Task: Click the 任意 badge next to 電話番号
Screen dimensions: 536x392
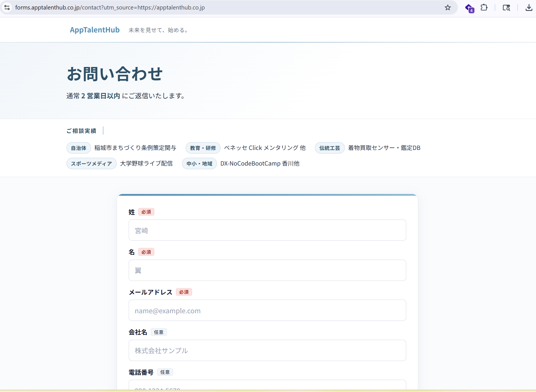Action: 165,372
